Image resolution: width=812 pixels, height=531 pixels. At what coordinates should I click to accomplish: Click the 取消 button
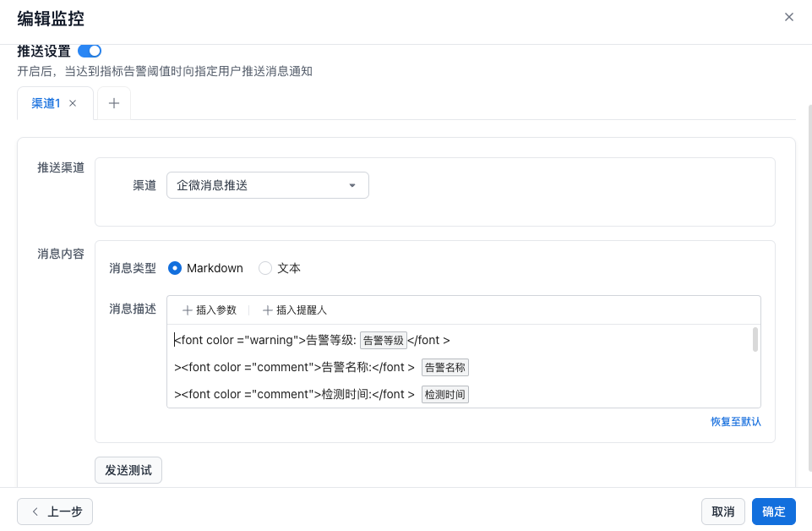(x=722, y=512)
